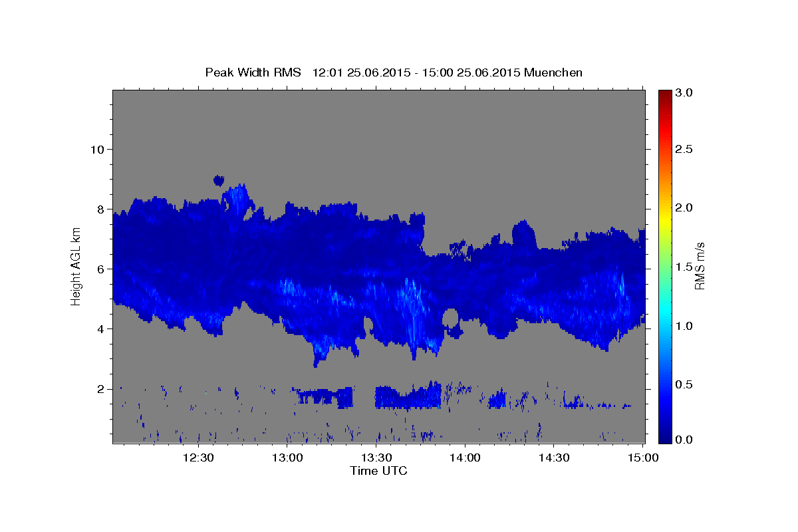The width and height of the screenshot is (798, 532).
Task: Click the dark red top of the colorbar
Action: tap(665, 94)
